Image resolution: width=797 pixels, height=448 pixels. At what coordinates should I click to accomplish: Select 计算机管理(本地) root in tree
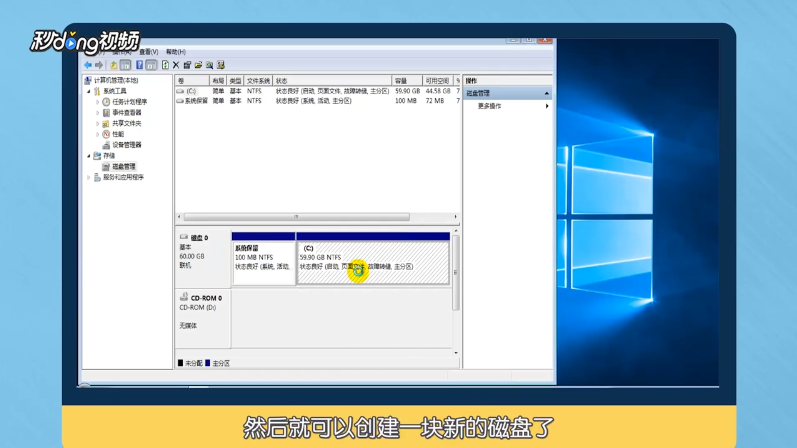(116, 80)
